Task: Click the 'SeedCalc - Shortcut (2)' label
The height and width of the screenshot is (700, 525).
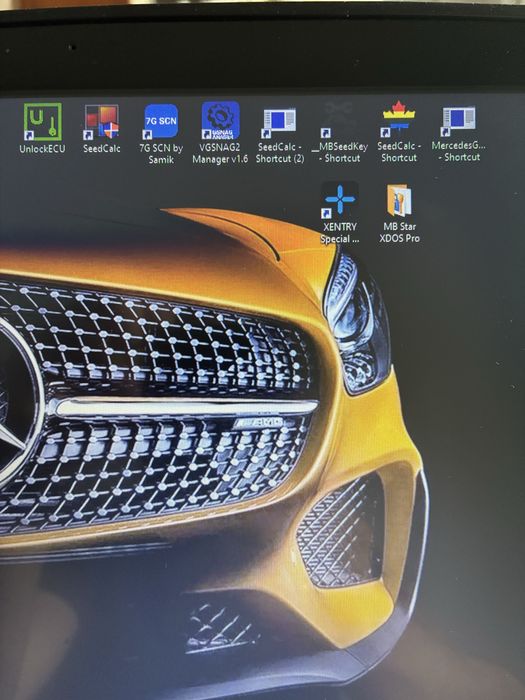Action: point(280,153)
